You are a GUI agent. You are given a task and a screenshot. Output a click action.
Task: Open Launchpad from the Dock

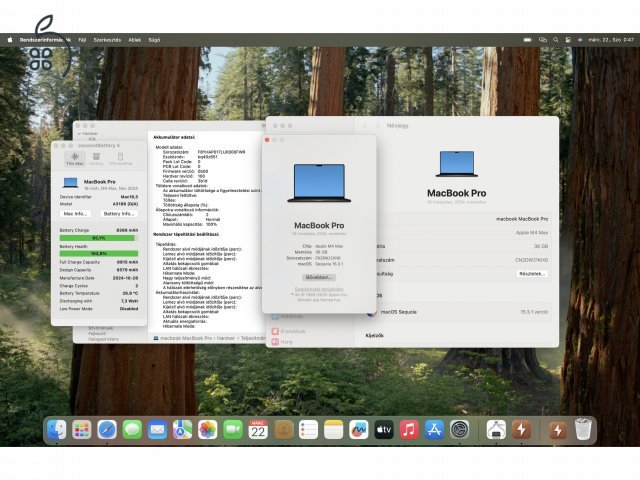coord(82,430)
